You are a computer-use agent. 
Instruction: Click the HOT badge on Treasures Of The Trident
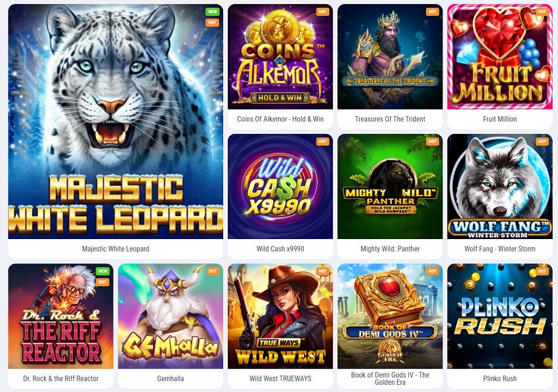433,11
